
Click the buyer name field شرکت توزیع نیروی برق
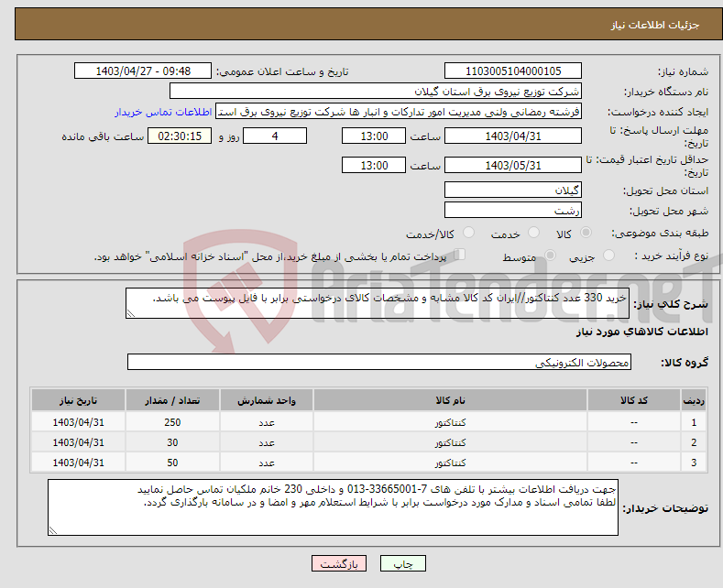(x=376, y=92)
